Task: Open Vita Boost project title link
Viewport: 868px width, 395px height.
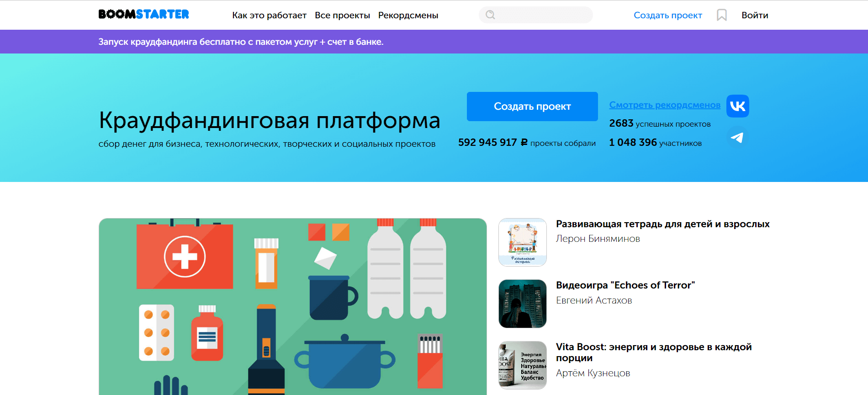Action: [x=654, y=352]
